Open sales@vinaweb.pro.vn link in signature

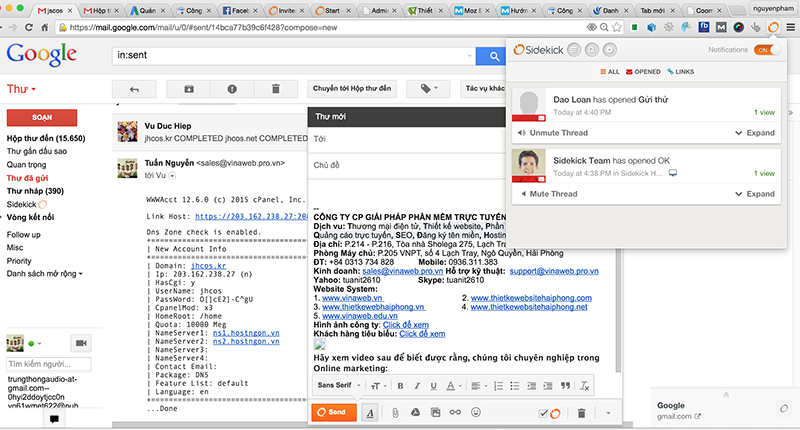[403, 271]
